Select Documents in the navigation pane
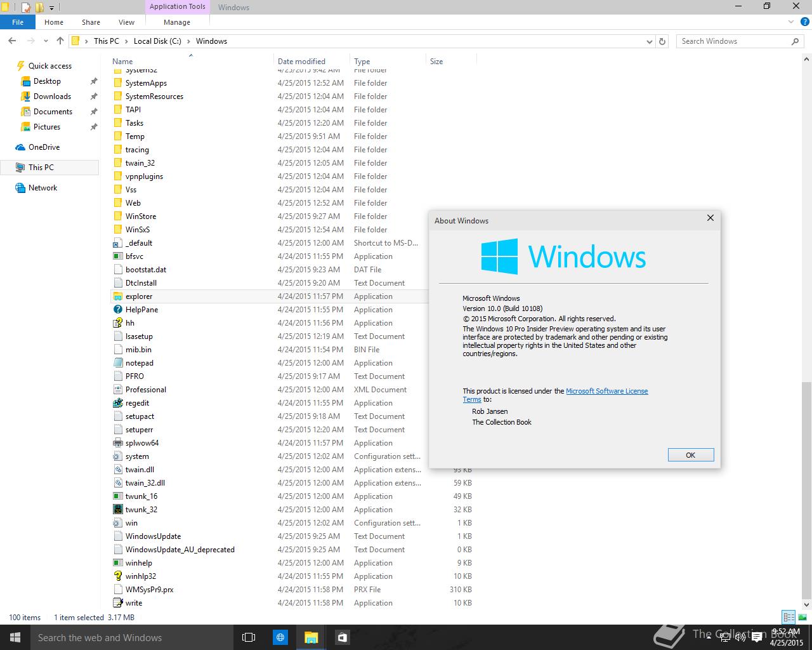Image resolution: width=812 pixels, height=650 pixels. tap(53, 112)
